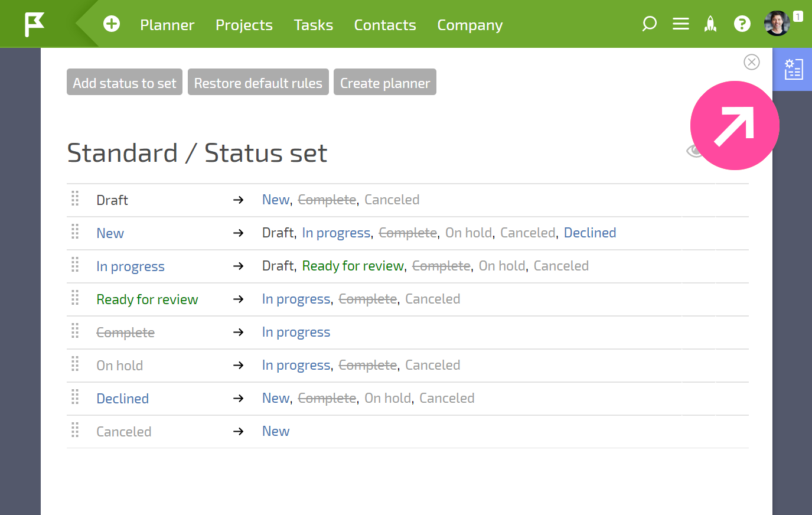Go to the Projects menu
The width and height of the screenshot is (812, 515).
click(244, 25)
